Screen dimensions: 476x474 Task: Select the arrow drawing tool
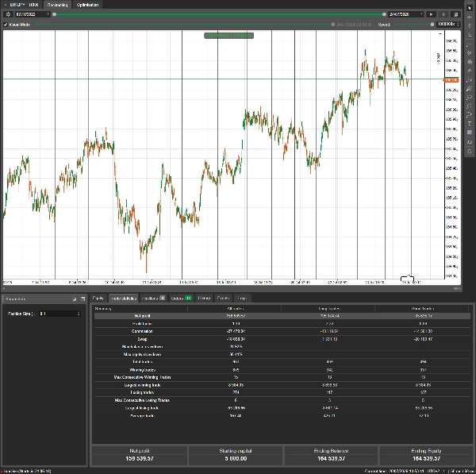click(x=470, y=114)
